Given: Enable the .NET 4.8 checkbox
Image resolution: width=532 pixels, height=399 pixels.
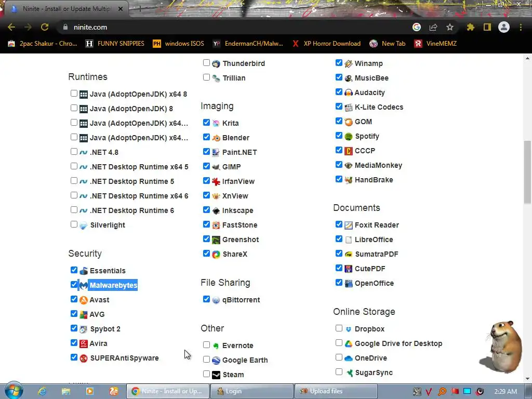Looking at the screenshot, I should coord(74,151).
